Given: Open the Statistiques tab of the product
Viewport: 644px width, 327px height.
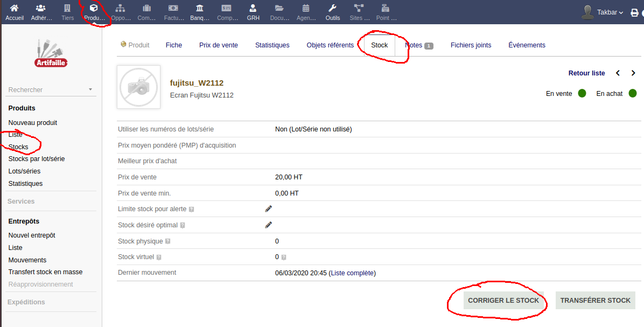Looking at the screenshot, I should click(x=272, y=45).
